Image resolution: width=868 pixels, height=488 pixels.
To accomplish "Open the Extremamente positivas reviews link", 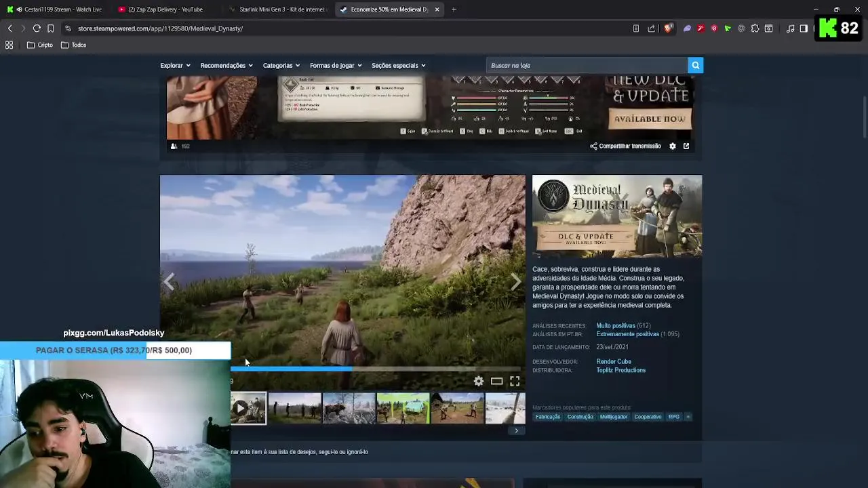I will [627, 334].
